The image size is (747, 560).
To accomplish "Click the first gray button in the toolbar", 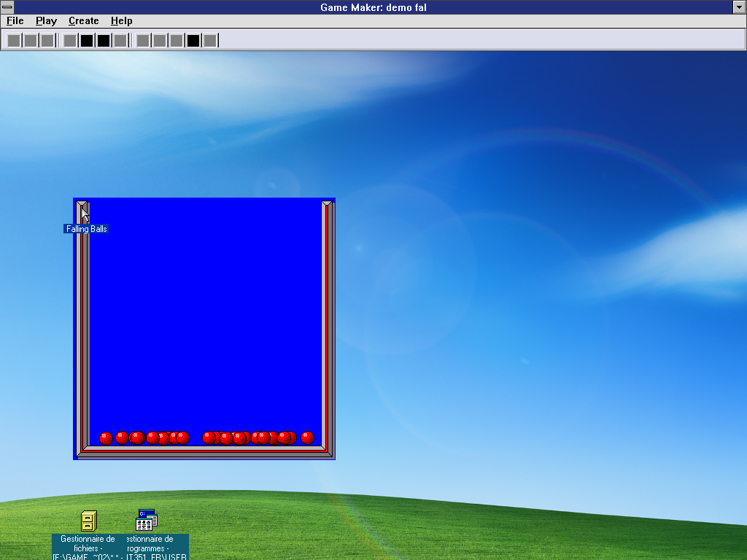I will coord(14,40).
